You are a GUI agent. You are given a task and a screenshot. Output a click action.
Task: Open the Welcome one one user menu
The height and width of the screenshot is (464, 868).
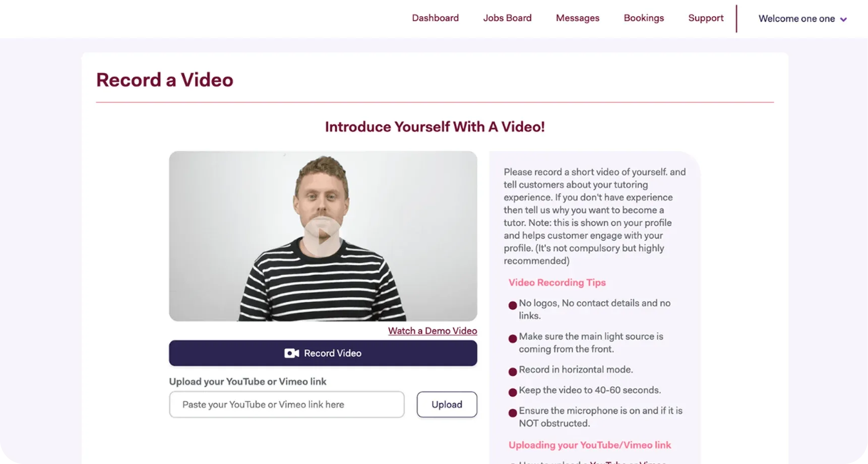click(x=796, y=19)
